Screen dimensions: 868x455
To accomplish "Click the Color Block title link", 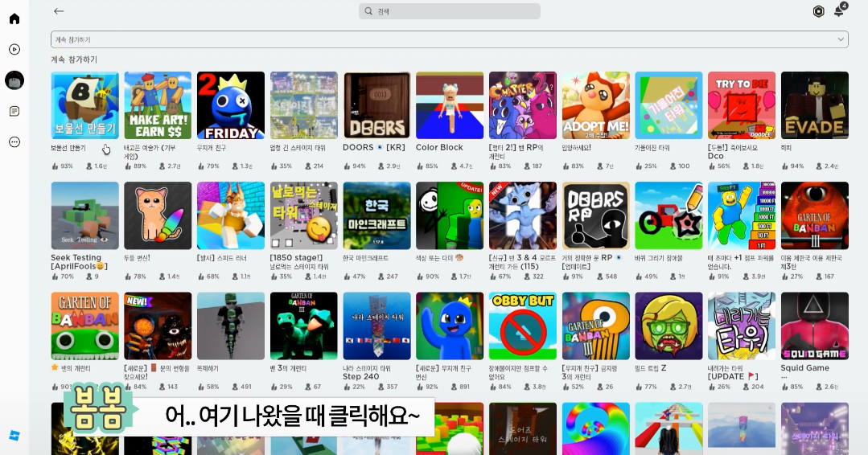I will [x=439, y=148].
